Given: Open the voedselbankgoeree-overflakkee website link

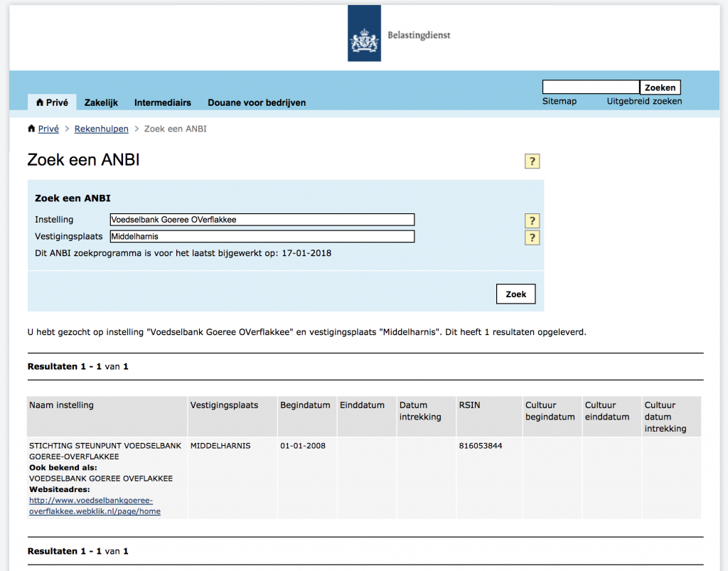Looking at the screenshot, I should coord(95,506).
